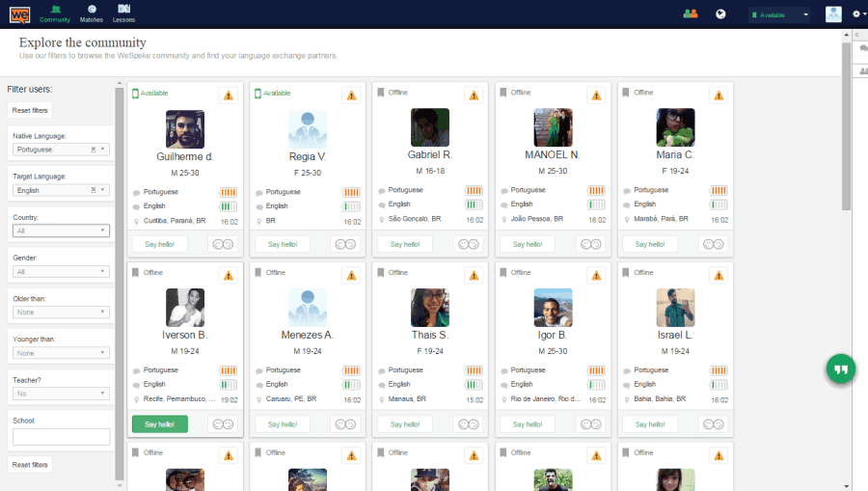The height and width of the screenshot is (491, 868).
Task: Expand the Country dropdown
Action: 61,231
